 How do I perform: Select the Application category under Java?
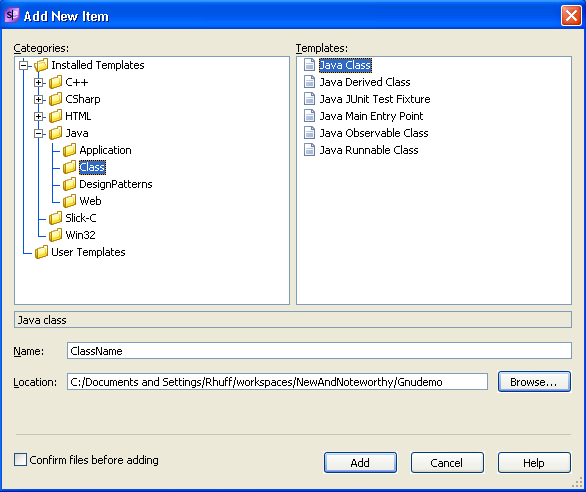(105, 150)
